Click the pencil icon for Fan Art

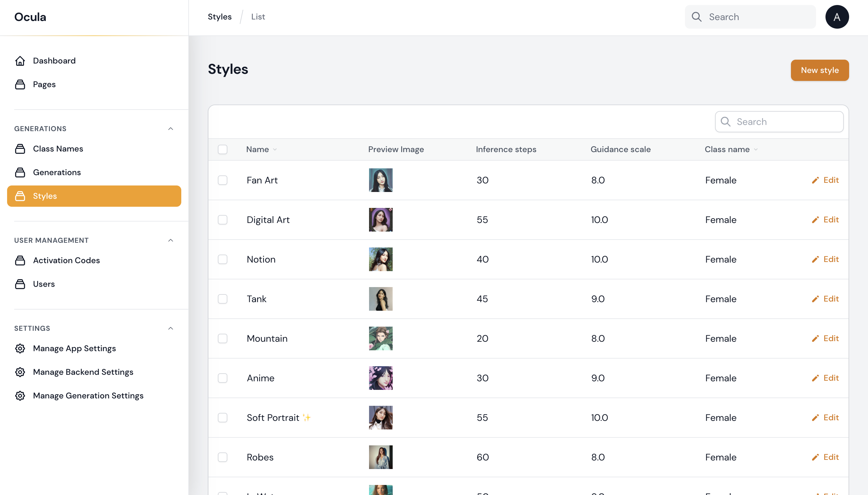click(815, 180)
